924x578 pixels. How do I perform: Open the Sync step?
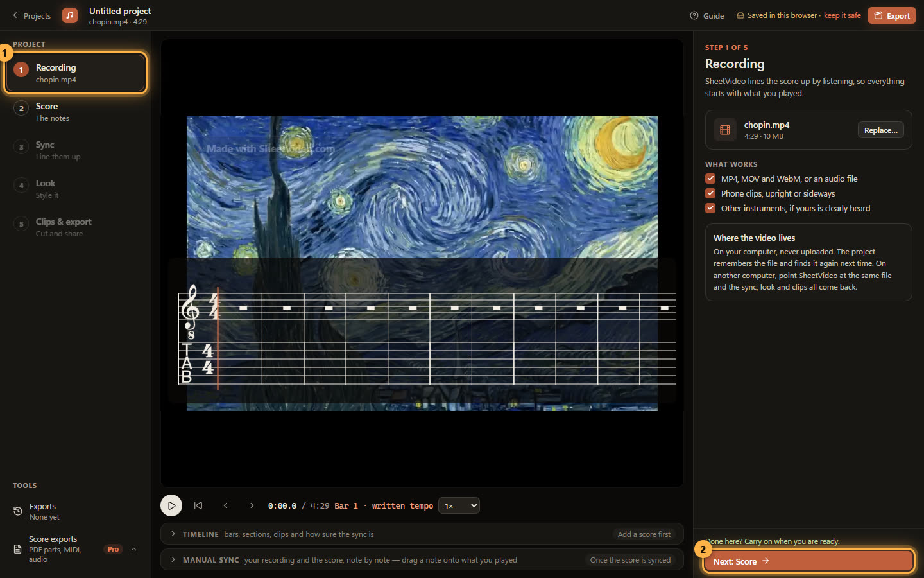tap(76, 150)
